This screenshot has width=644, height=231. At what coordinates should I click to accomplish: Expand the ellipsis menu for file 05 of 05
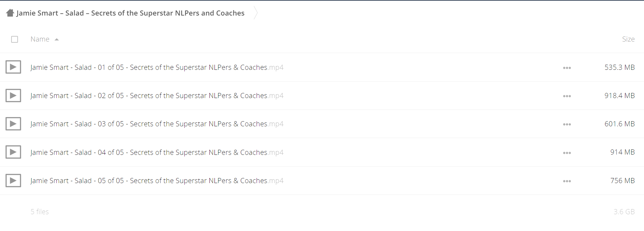[x=567, y=181]
